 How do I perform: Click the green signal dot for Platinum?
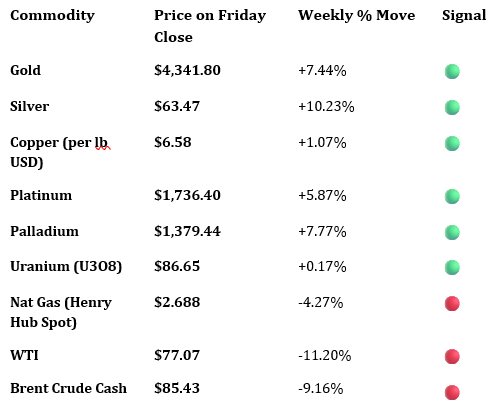[452, 196]
